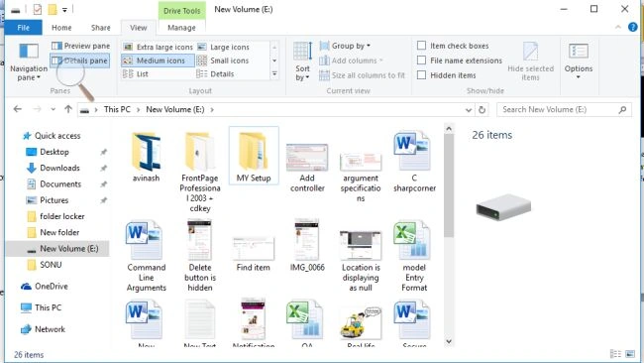The width and height of the screenshot is (644, 363).
Task: Select argument specifications image file
Action: (361, 178)
